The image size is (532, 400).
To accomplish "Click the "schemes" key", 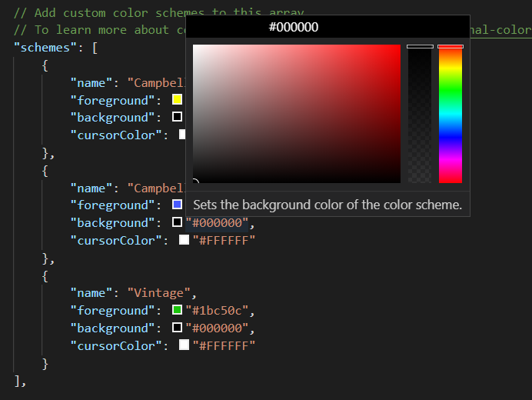I will pos(45,48).
